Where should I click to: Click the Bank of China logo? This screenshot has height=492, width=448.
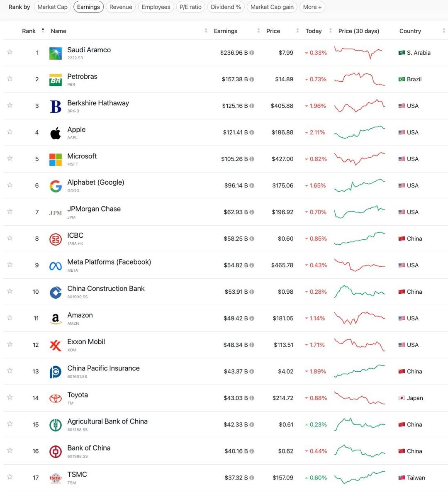pos(56,452)
